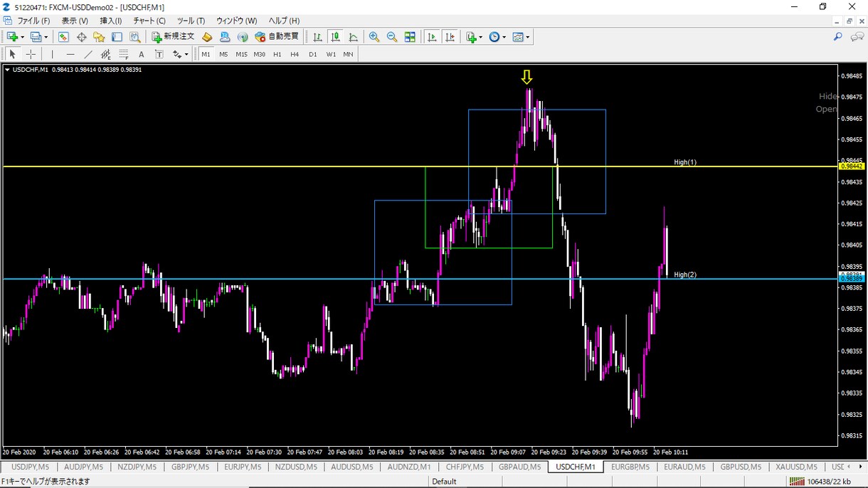Click the 新規注文 new order button

[173, 37]
